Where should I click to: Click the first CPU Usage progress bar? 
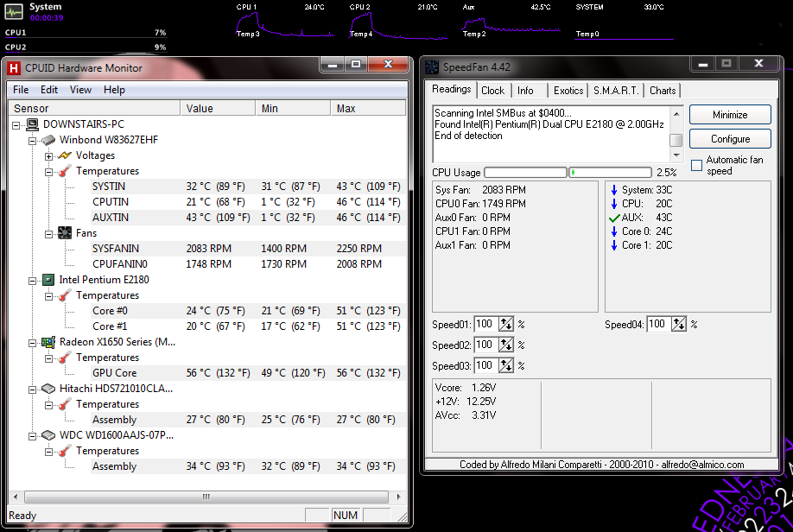click(525, 173)
